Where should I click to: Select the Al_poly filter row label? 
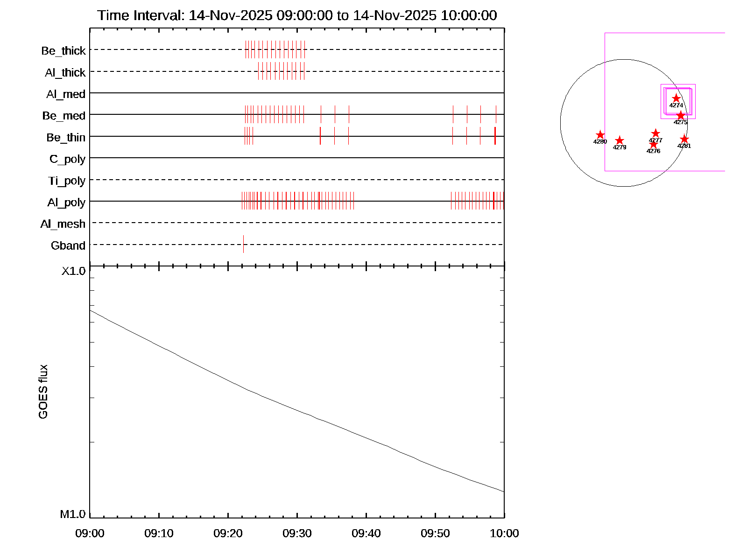click(66, 202)
